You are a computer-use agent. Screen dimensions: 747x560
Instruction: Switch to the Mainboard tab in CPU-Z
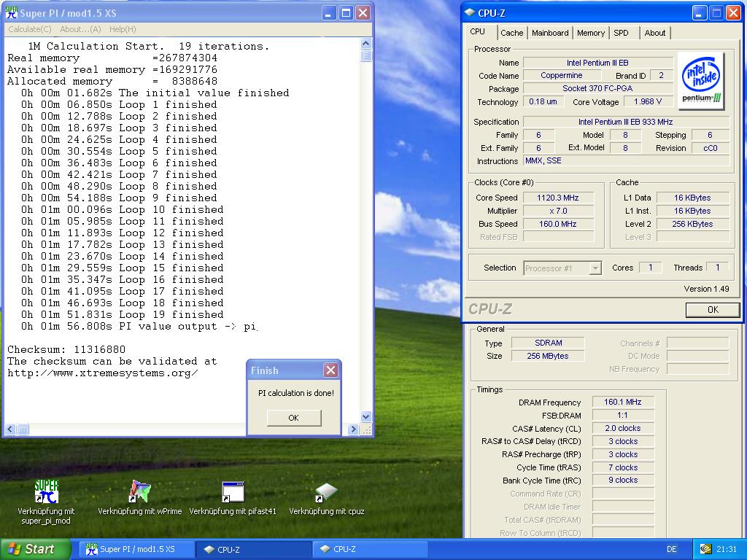[x=550, y=33]
